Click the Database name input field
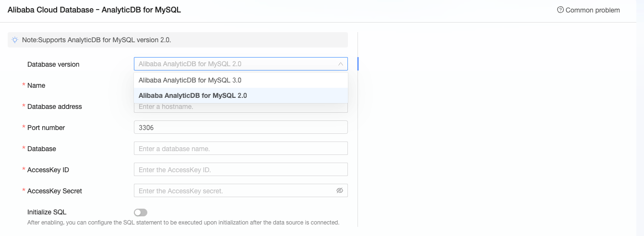The image size is (644, 236). tap(241, 149)
